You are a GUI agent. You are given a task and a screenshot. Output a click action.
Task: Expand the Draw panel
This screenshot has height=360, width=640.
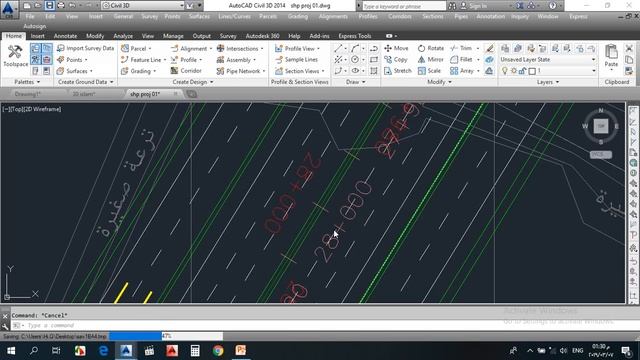coord(356,82)
